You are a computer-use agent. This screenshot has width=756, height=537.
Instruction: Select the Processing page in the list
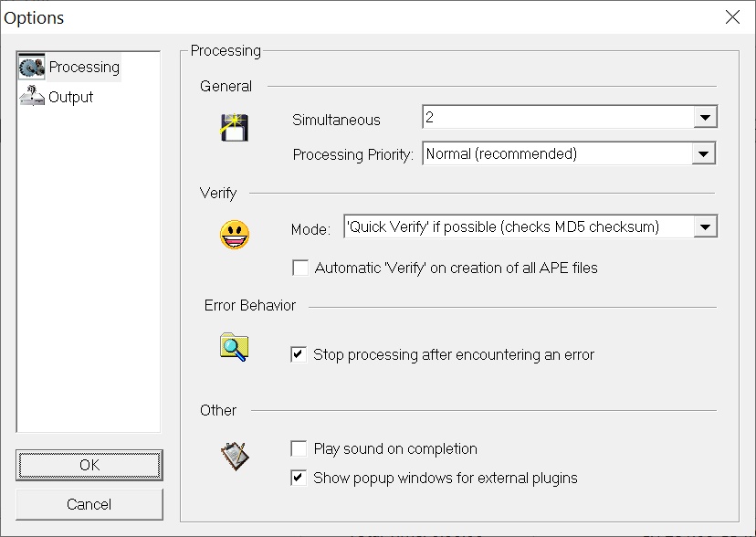pos(69,67)
